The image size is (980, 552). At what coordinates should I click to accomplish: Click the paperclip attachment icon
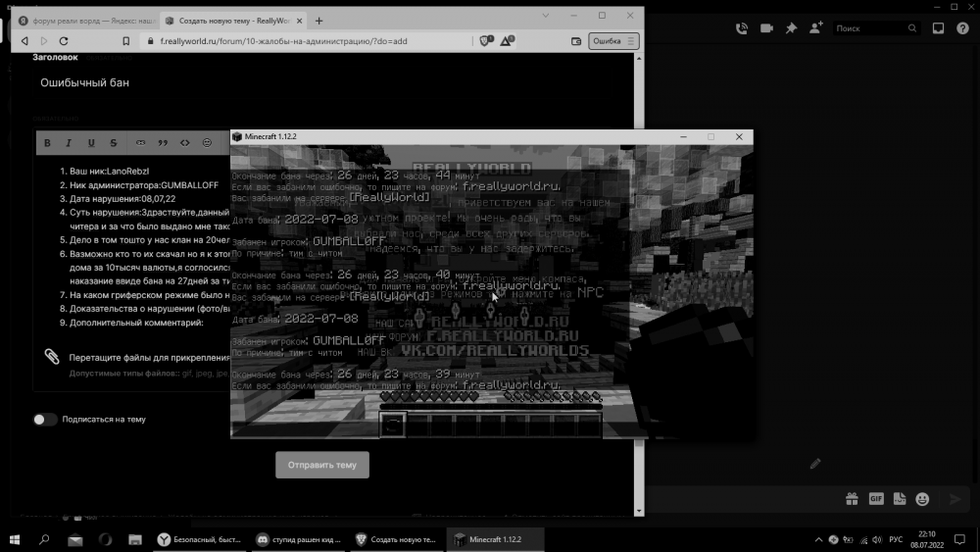(x=52, y=356)
